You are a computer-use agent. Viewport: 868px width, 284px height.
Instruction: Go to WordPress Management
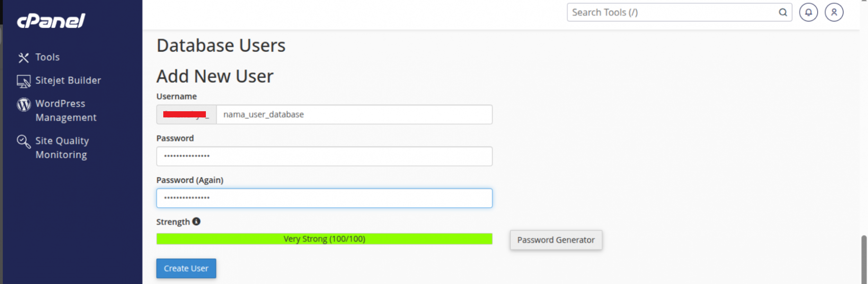click(x=66, y=110)
